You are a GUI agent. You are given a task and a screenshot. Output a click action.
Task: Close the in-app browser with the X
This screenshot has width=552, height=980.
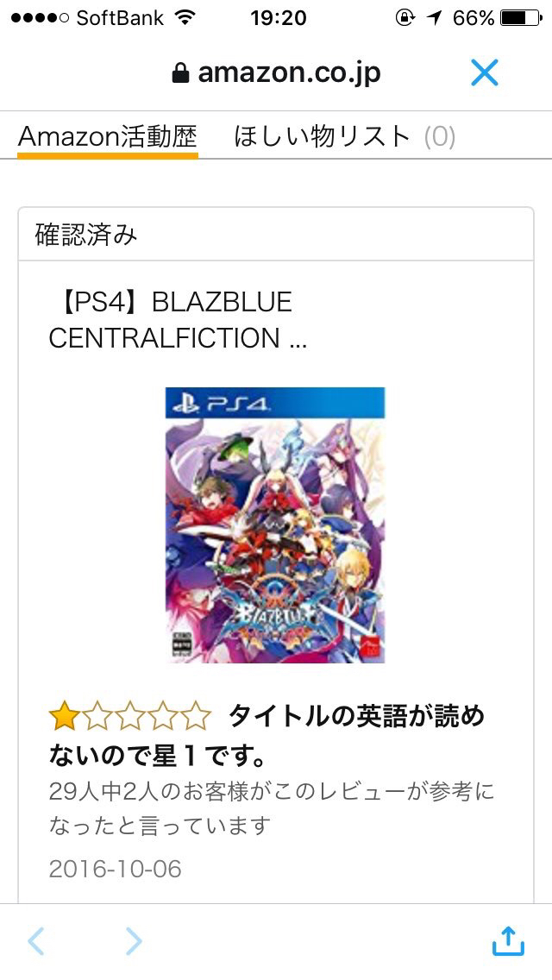(x=485, y=73)
